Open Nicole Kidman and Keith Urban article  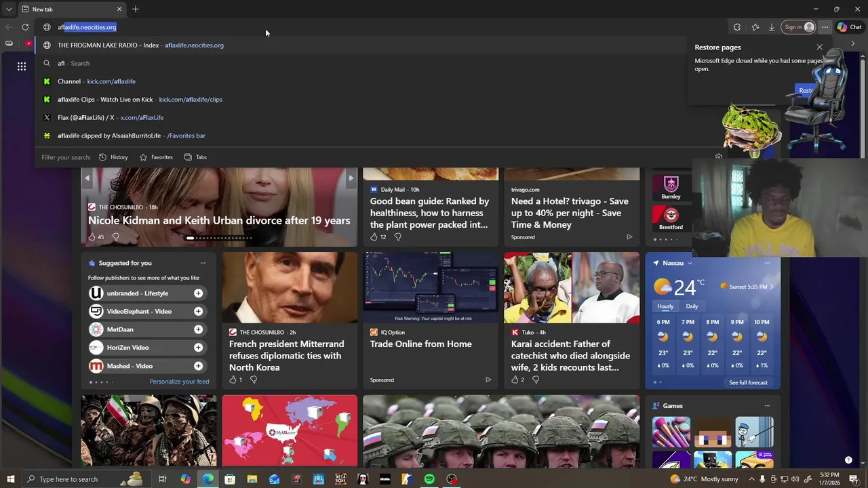(x=219, y=220)
